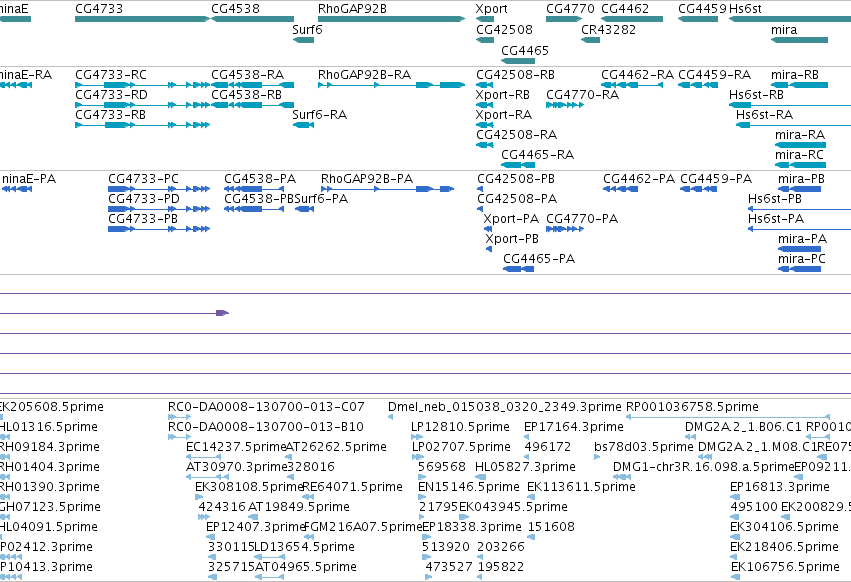
Task: Click the CG4733-RD transcript label
Action: point(111,94)
